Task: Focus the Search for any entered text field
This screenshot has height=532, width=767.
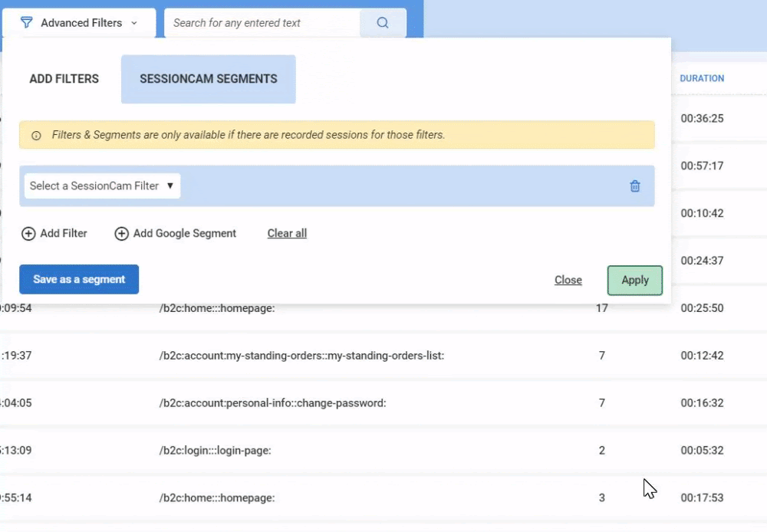Action: (x=262, y=23)
